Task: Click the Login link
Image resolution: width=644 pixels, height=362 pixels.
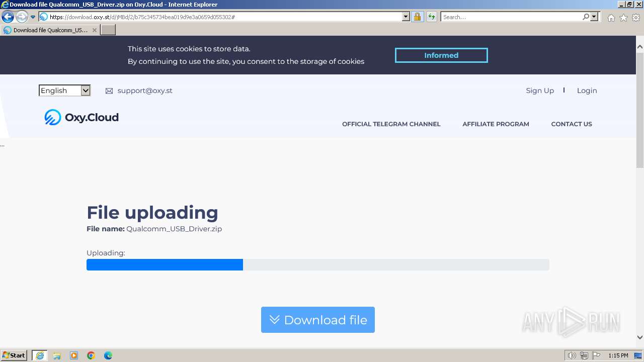Action: (x=587, y=90)
